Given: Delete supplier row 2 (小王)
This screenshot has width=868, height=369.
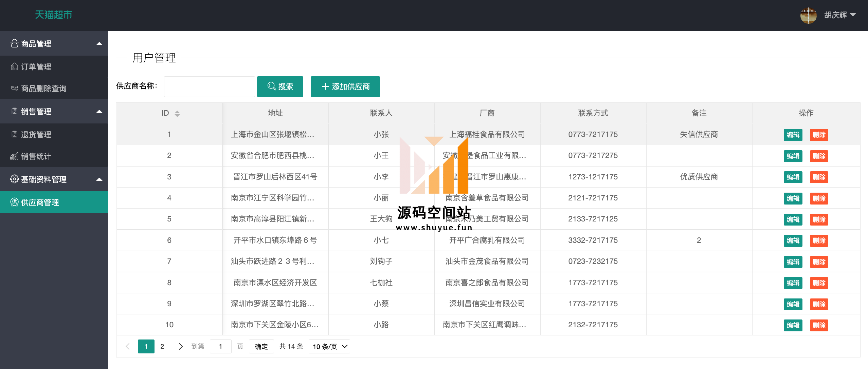Looking at the screenshot, I should [819, 156].
